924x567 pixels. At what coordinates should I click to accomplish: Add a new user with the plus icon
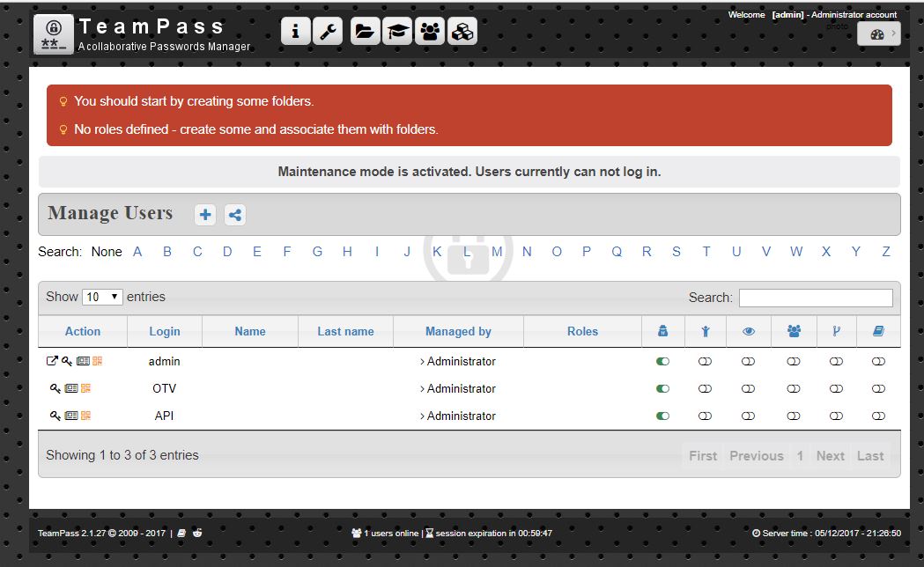coord(205,214)
